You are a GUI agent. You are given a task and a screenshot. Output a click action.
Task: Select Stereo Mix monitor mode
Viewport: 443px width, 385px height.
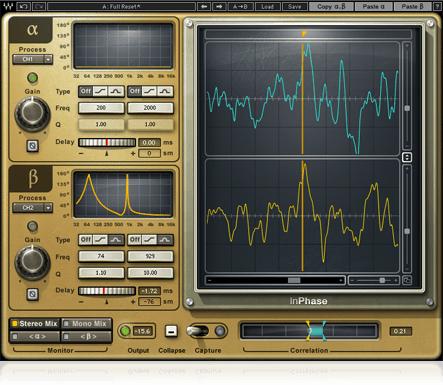[35, 324]
